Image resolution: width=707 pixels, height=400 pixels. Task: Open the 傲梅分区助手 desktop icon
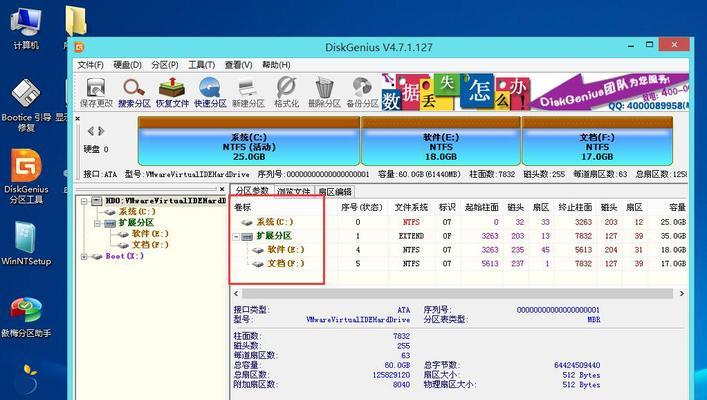coord(26,317)
